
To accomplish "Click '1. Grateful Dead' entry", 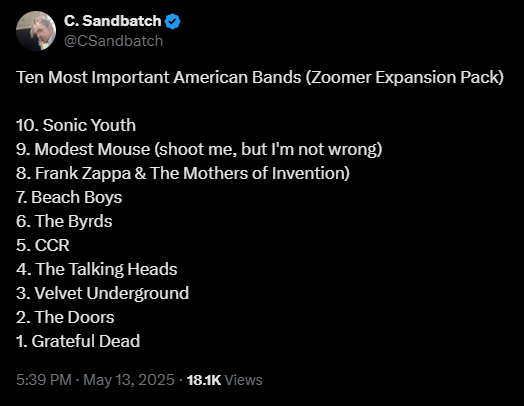I will click(x=78, y=342).
